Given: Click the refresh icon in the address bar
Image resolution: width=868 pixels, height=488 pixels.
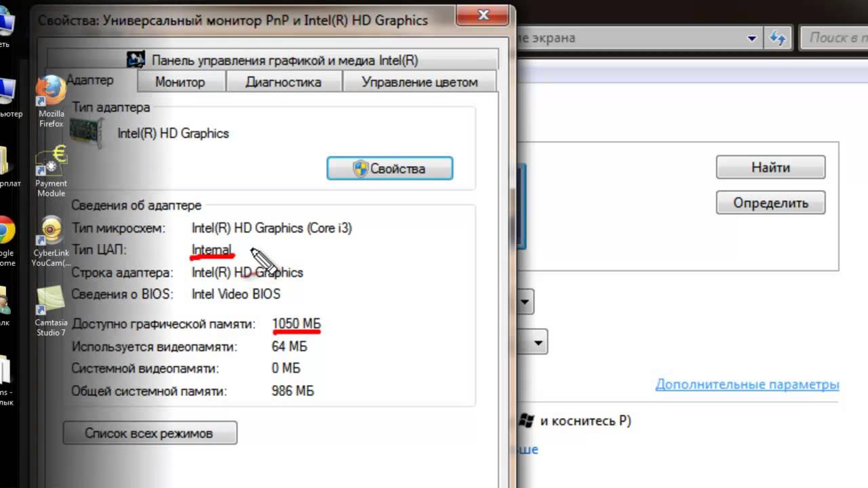Looking at the screenshot, I should coord(777,38).
